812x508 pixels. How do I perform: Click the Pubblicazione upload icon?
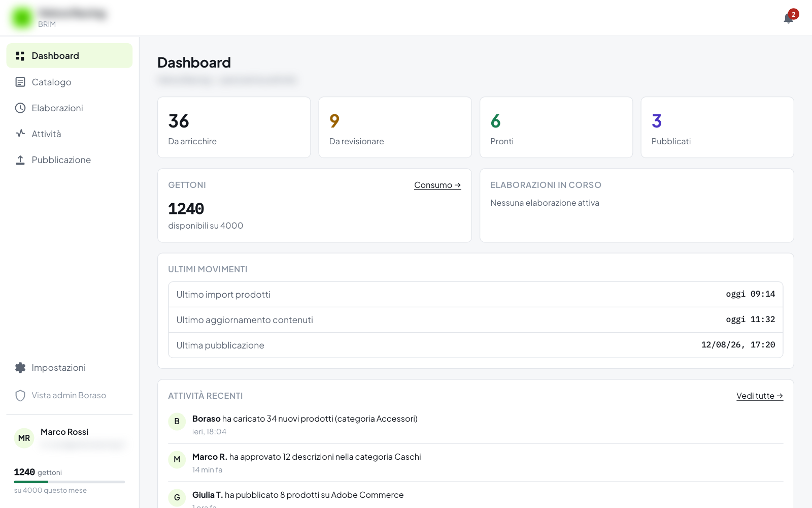20,160
